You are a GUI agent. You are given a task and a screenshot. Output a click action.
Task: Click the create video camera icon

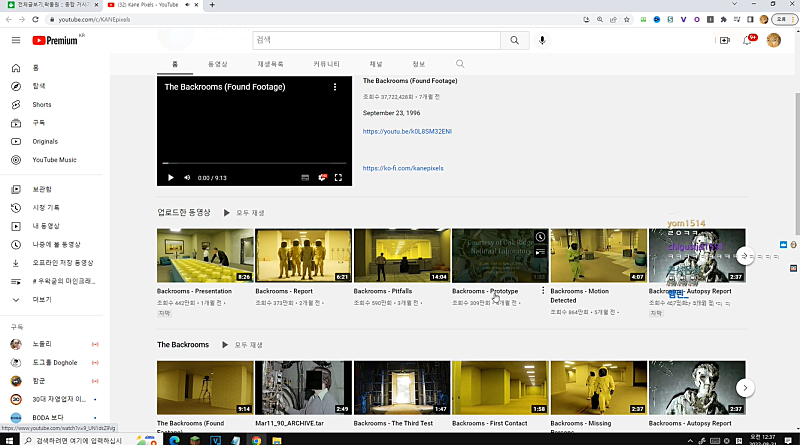724,40
